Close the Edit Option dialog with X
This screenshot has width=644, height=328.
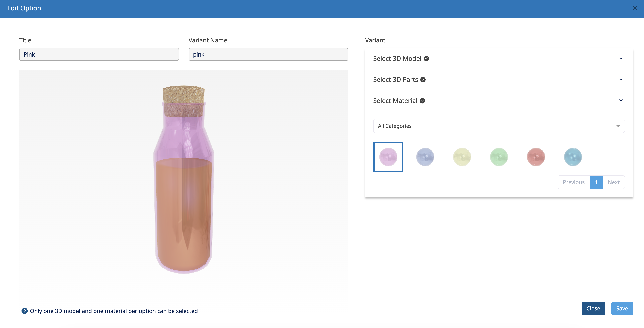635,8
